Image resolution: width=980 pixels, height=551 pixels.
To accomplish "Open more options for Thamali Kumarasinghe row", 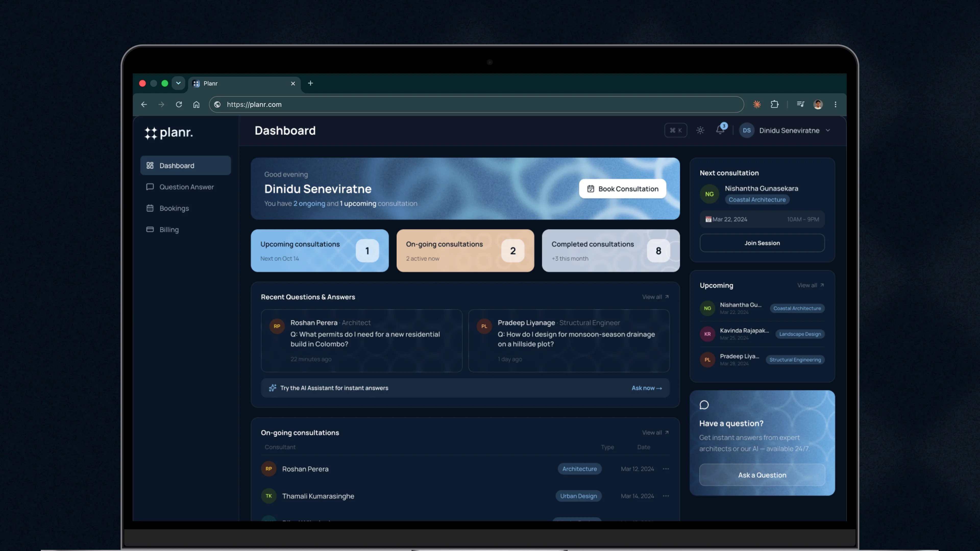I will (x=666, y=496).
